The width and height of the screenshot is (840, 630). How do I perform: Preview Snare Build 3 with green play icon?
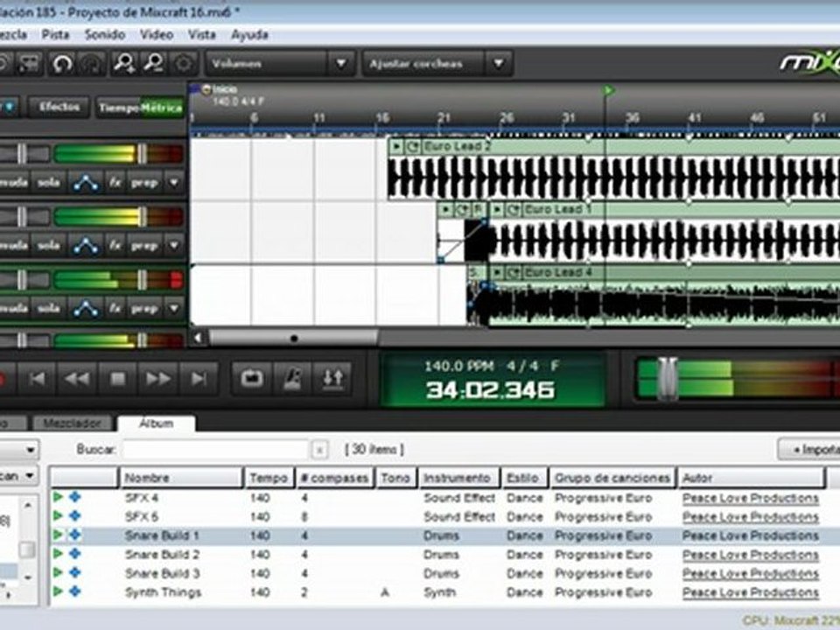pos(58,572)
